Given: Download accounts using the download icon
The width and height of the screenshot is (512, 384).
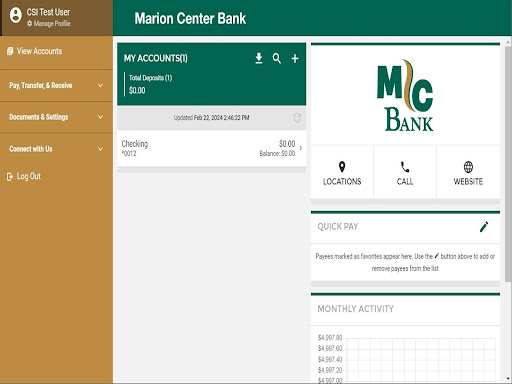Looking at the screenshot, I should [259, 58].
